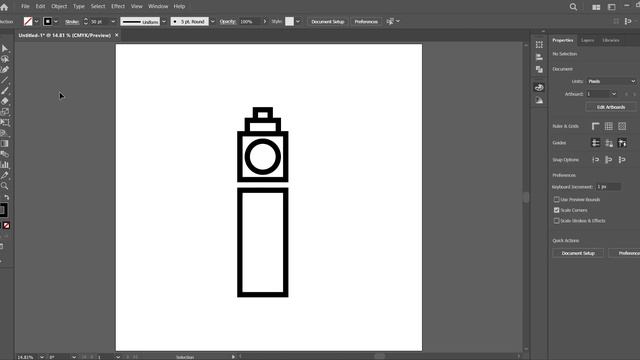Viewport: 640px width, 360px height.
Task: Select the Gradient tool
Action: click(x=5, y=144)
